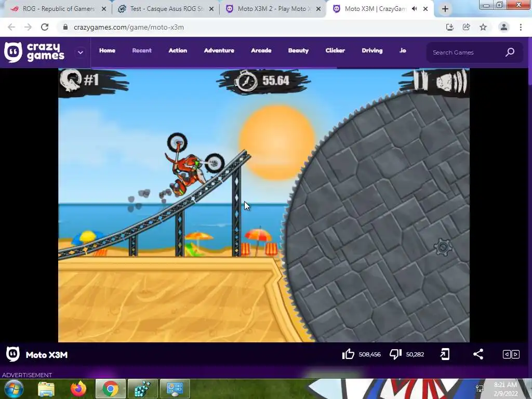Open the clock showing 8:21 AM
Image resolution: width=532 pixels, height=399 pixels.
click(506, 389)
